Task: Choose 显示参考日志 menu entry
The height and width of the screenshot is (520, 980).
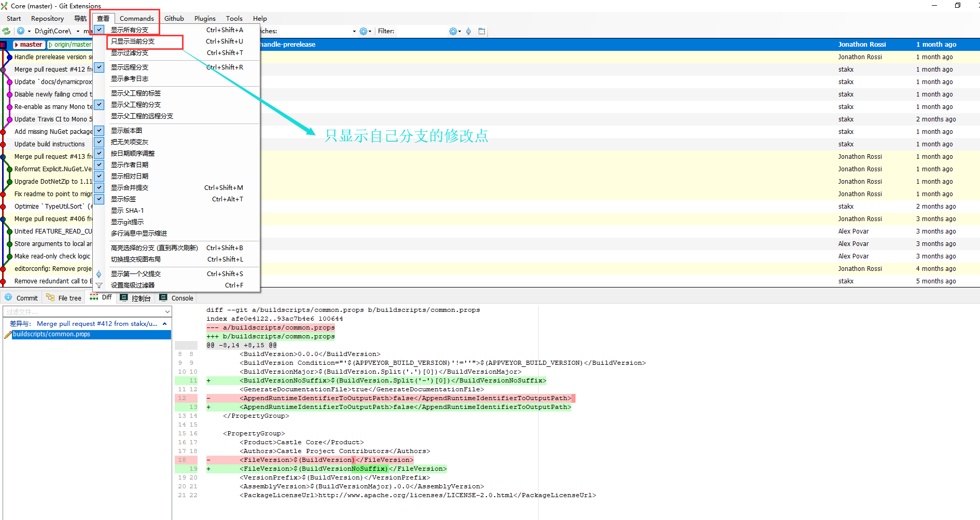Action: [176, 79]
